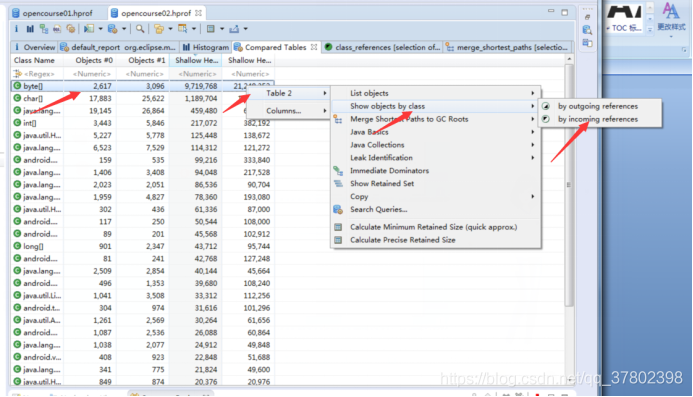Click the Search Queries menu icon
Image resolution: width=693 pixels, height=397 pixels.
tap(338, 210)
